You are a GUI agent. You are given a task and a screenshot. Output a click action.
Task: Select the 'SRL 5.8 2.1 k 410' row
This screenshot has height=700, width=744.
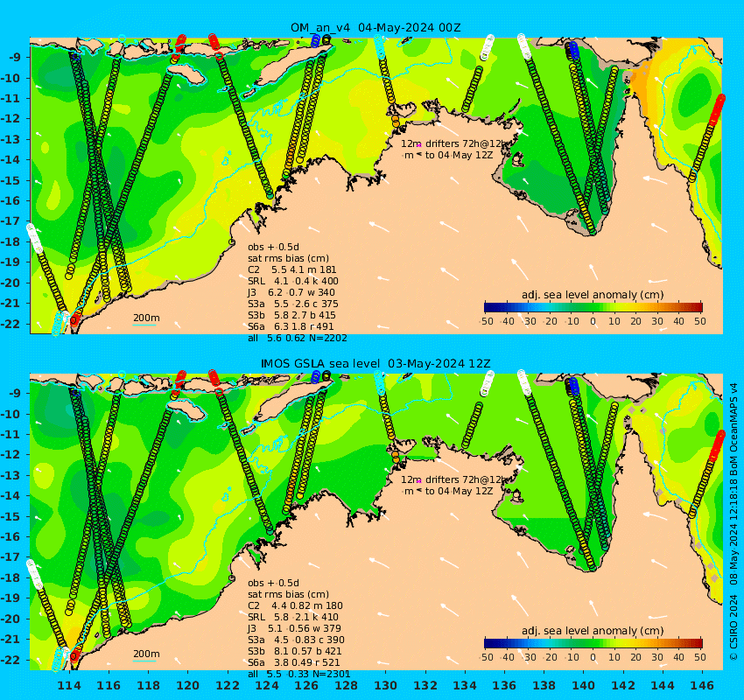tap(293, 617)
